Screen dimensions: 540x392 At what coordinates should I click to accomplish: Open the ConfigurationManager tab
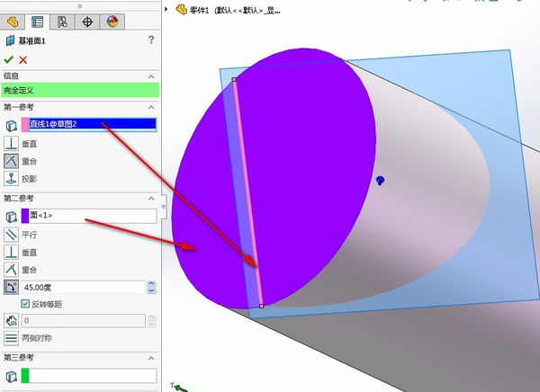[62, 22]
